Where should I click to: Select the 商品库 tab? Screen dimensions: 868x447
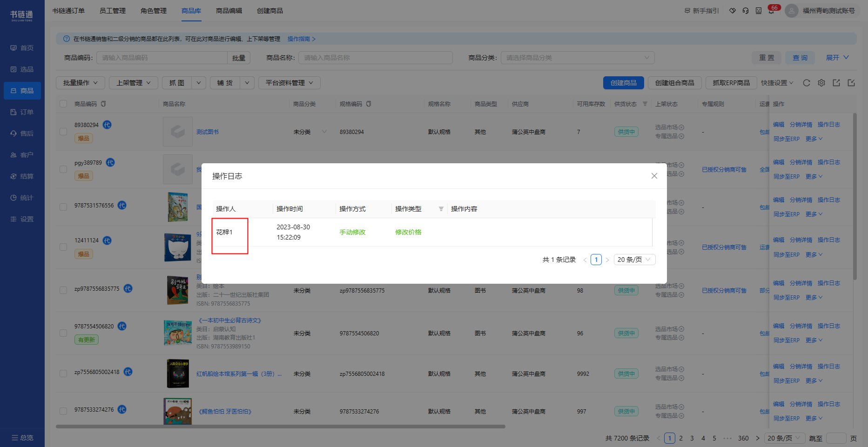tap(191, 11)
